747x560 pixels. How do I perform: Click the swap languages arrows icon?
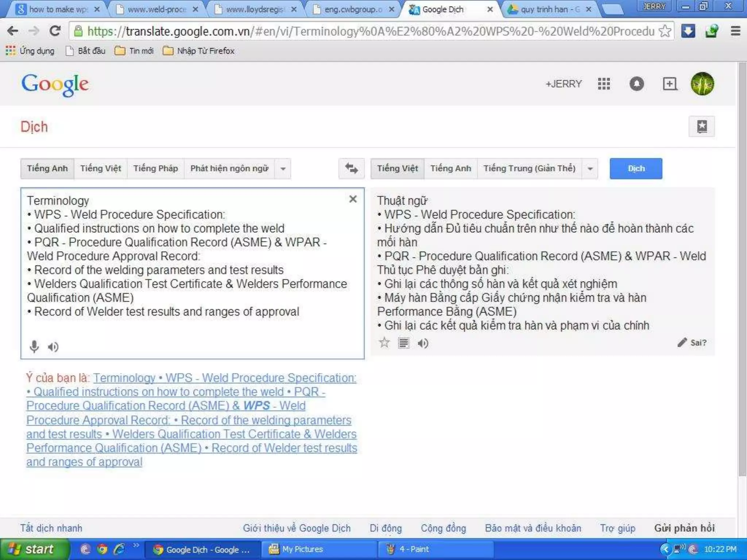click(351, 168)
